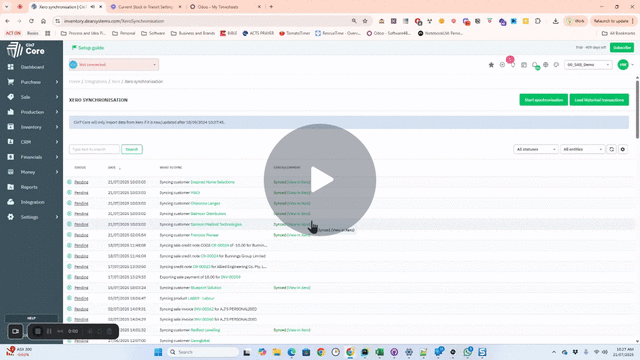This screenshot has width=640, height=360.
Task: Open the browser downloads icon
Action: point(556,21)
